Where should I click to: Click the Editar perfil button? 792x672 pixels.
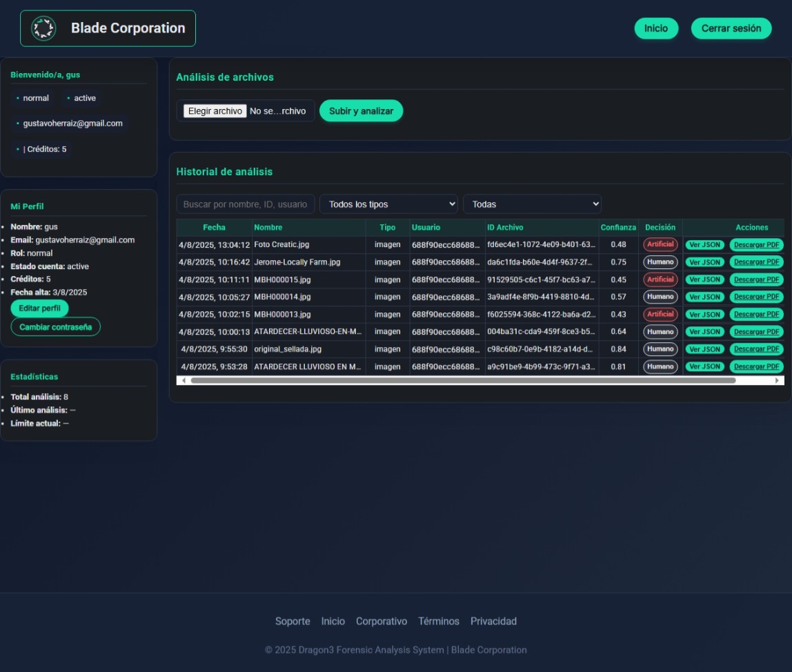pos(39,308)
